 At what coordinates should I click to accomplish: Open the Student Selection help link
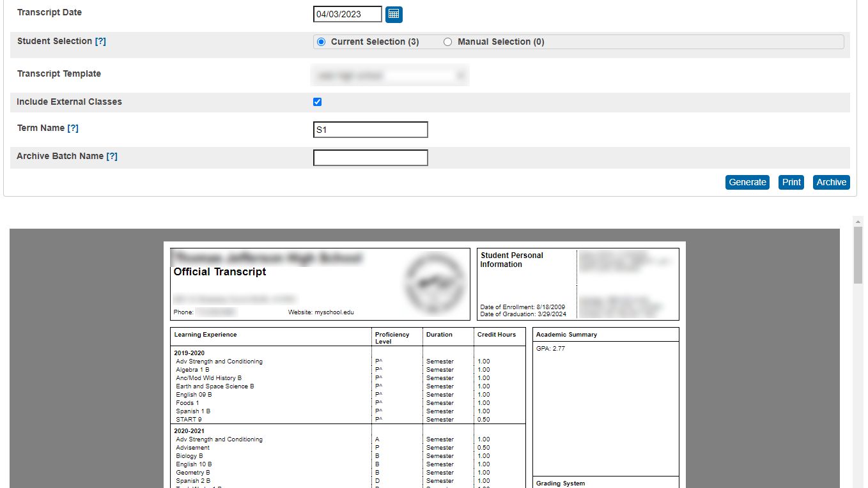point(100,41)
